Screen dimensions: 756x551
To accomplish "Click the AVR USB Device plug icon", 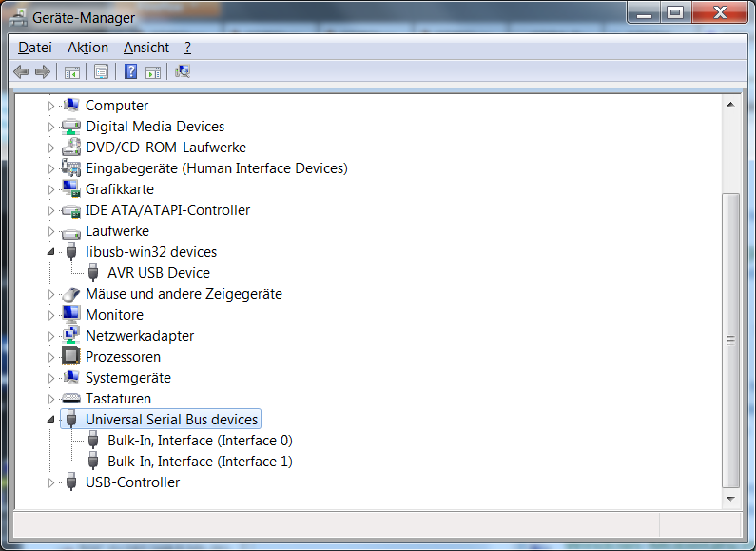I will point(93,272).
